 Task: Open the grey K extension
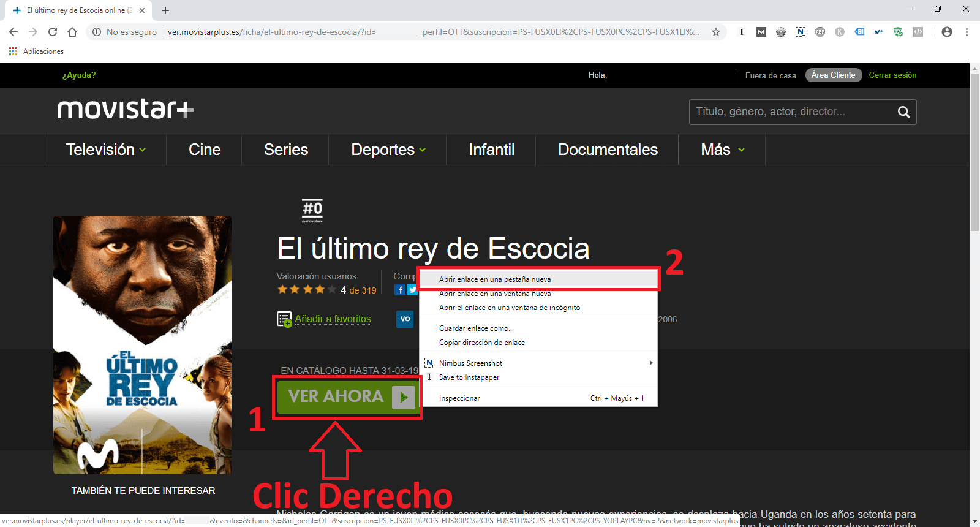click(839, 32)
